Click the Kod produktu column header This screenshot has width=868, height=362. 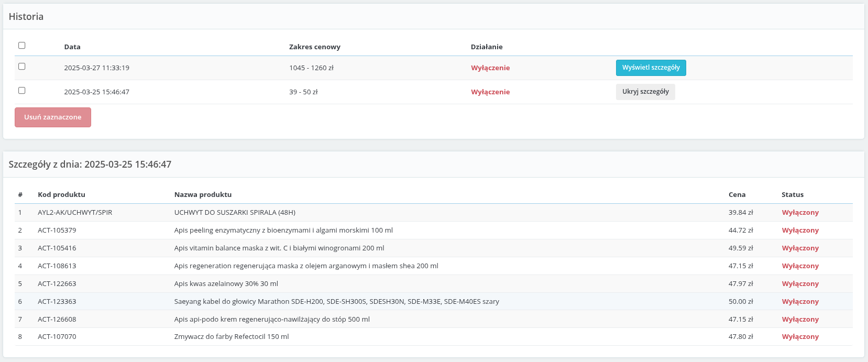61,194
